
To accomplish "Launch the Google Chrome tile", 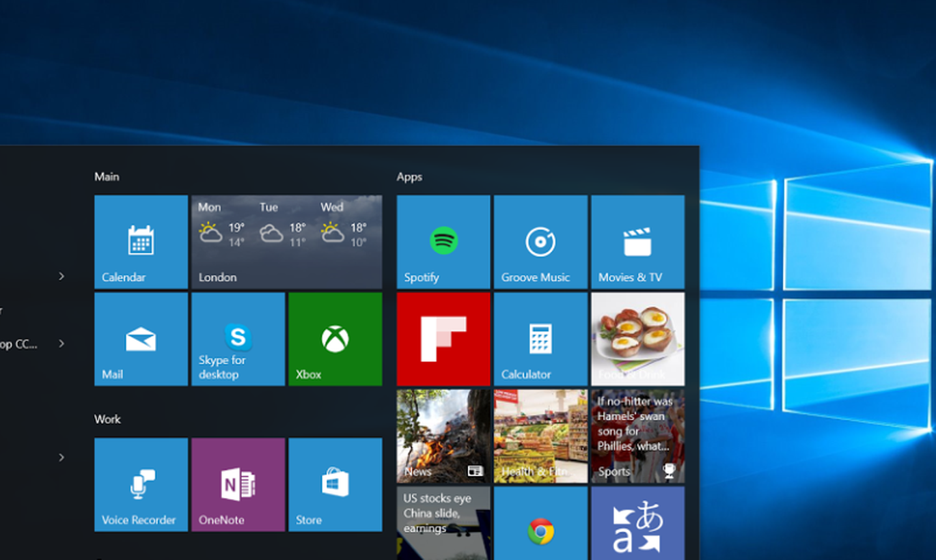I will click(x=540, y=523).
